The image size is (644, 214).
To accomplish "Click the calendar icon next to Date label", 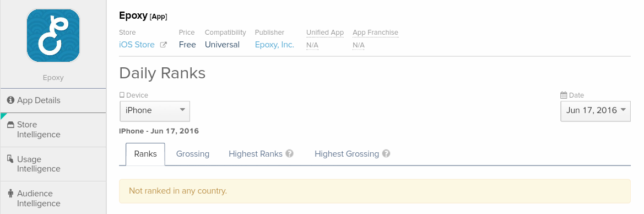I will click(564, 95).
